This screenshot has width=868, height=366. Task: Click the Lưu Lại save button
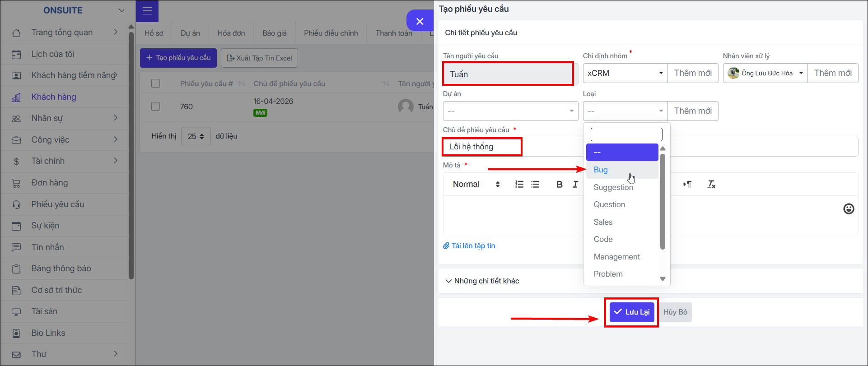pos(632,312)
